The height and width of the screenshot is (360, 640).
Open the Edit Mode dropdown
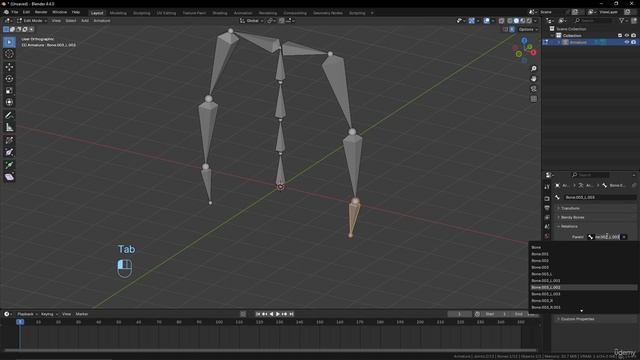pos(32,20)
